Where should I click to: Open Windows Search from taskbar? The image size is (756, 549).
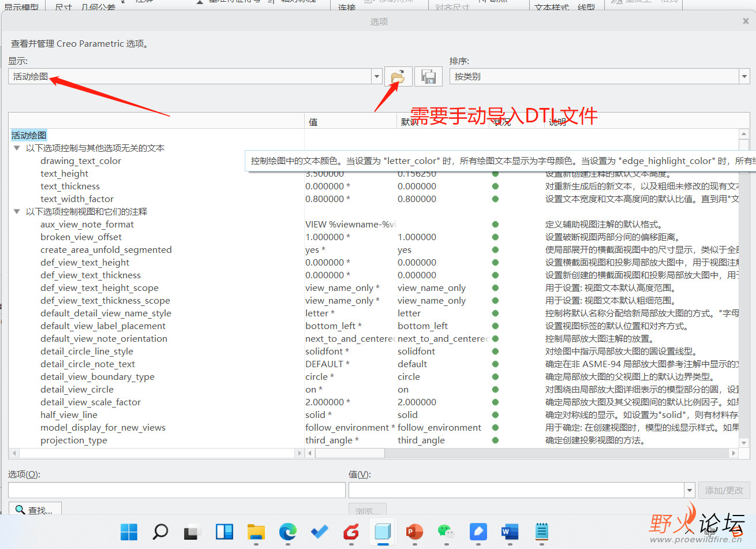coord(160,532)
